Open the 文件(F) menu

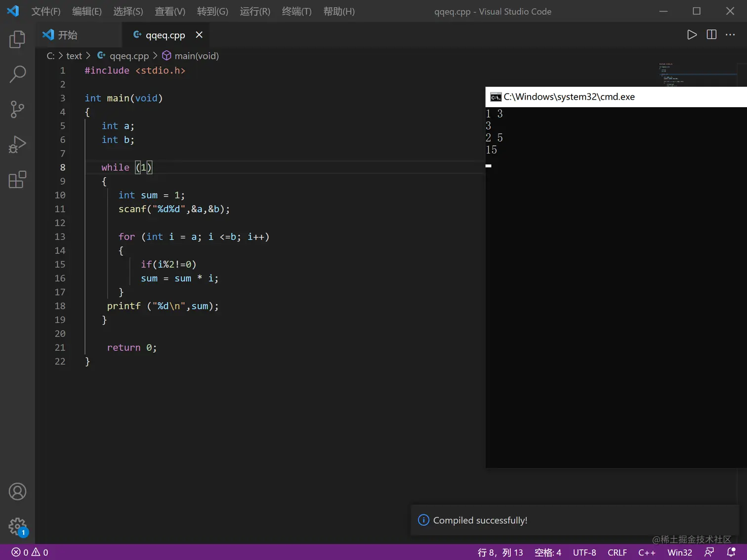tap(46, 11)
